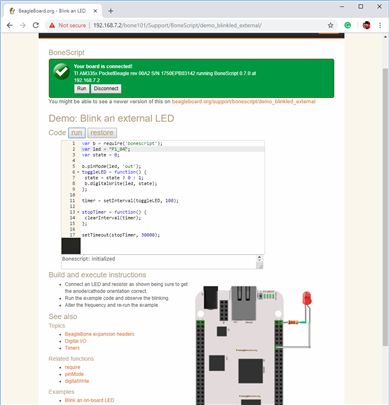This screenshot has height=405, width=389.
Task: Open the Chrome three-dot menu
Action: (380, 25)
